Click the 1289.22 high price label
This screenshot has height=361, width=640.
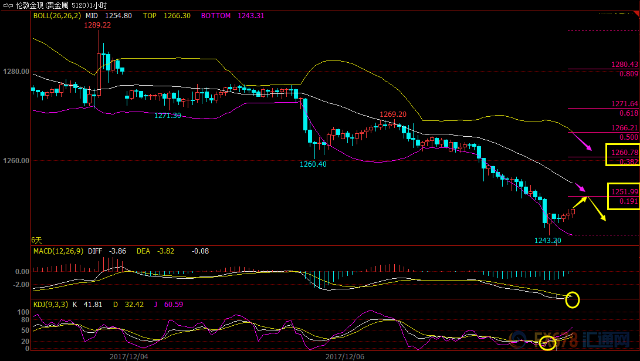pyautogui.click(x=97, y=25)
